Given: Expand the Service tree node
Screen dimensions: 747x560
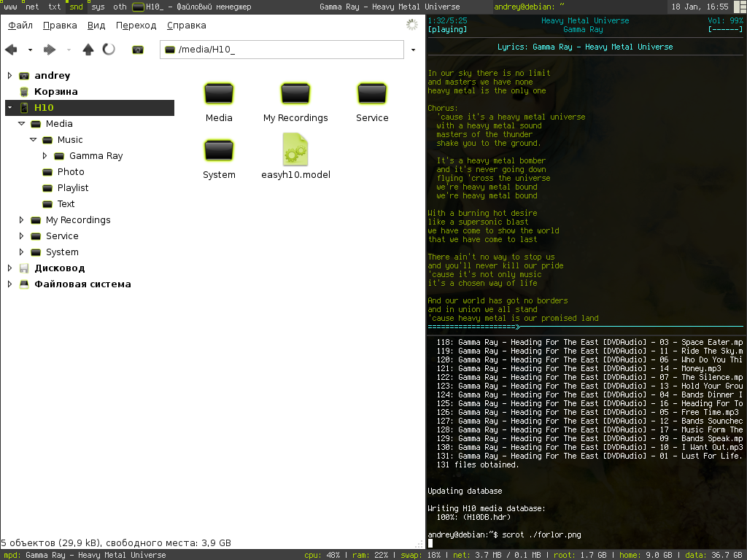Looking at the screenshot, I should (x=21, y=236).
